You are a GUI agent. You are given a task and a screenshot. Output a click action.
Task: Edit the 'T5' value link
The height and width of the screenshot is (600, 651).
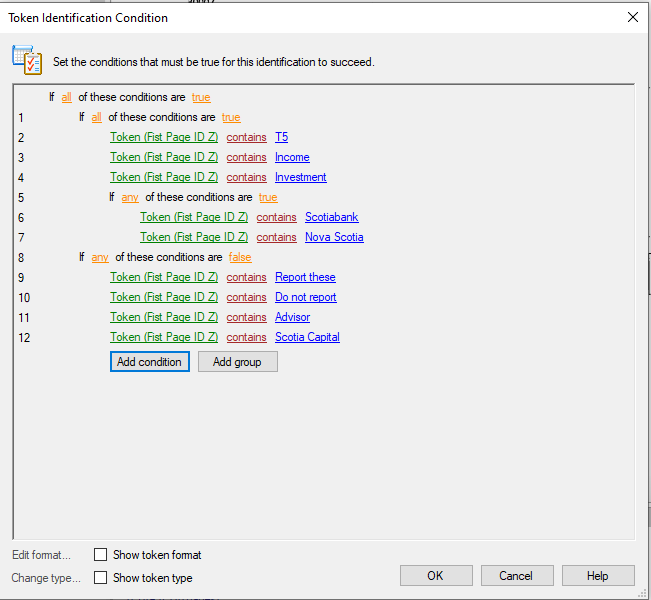(281, 137)
